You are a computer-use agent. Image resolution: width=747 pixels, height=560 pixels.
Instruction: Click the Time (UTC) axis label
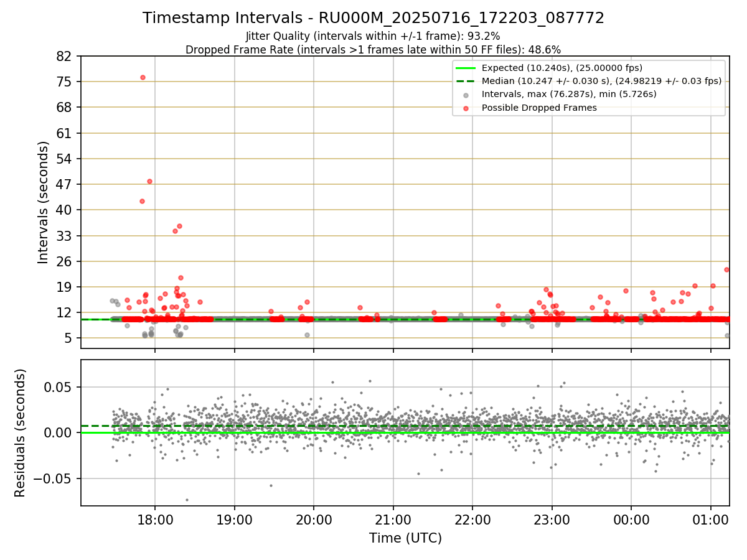(x=405, y=538)
